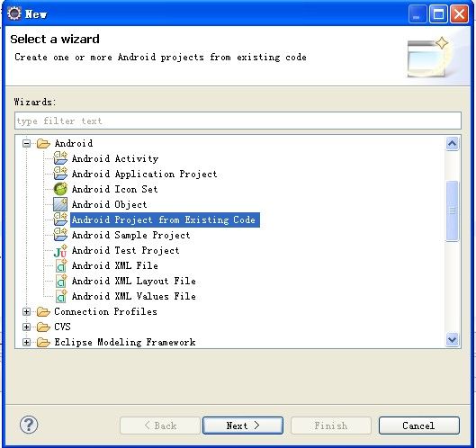Click the Eclipse icon in the title bar
This screenshot has width=476, height=448.
click(x=14, y=13)
